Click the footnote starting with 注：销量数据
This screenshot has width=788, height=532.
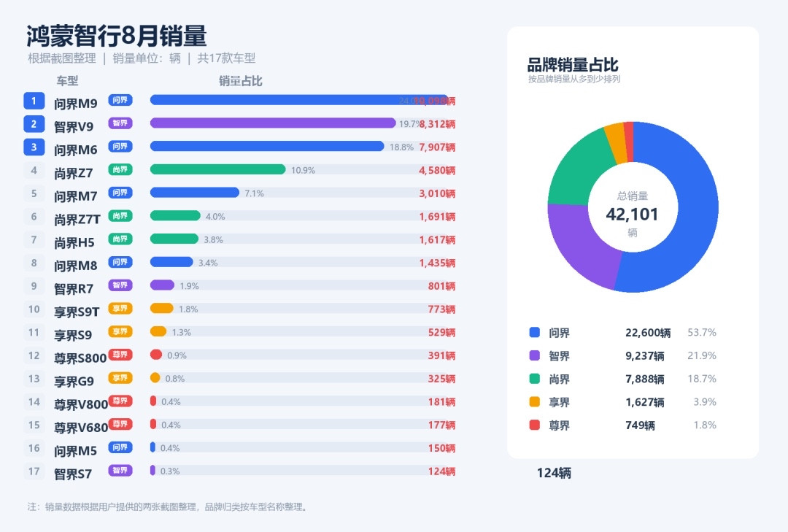click(168, 506)
